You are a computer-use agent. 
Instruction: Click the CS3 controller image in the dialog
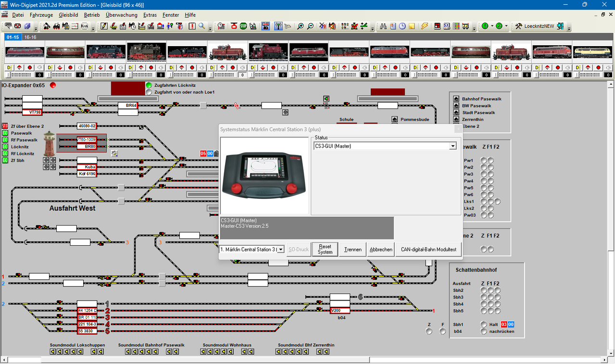pyautogui.click(x=264, y=176)
